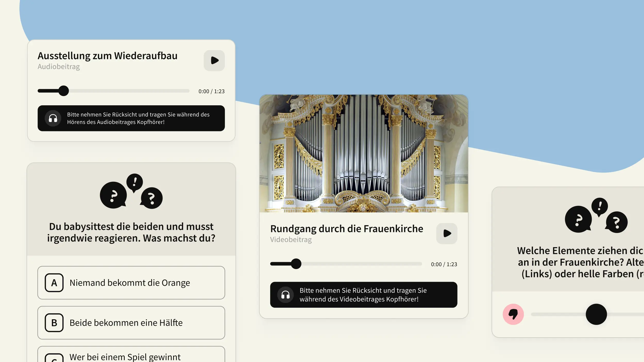Click the video headphone notice banner
The height and width of the screenshot is (362, 644).
[364, 295]
